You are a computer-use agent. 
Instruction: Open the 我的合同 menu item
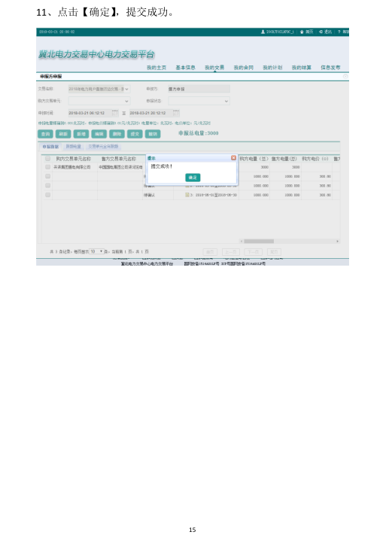pos(244,68)
